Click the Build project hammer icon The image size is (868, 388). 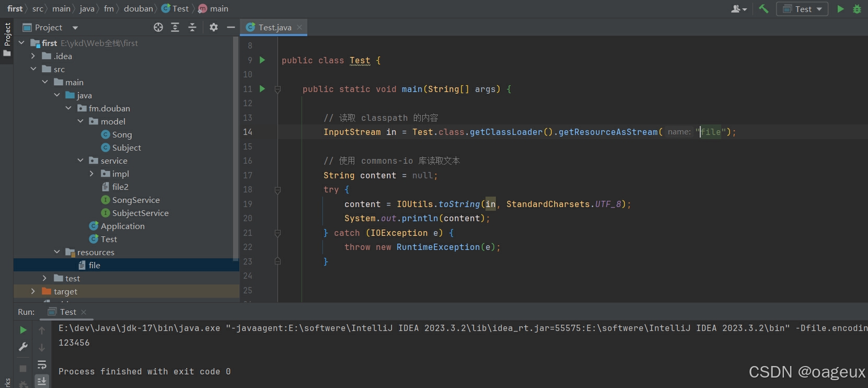click(x=763, y=8)
